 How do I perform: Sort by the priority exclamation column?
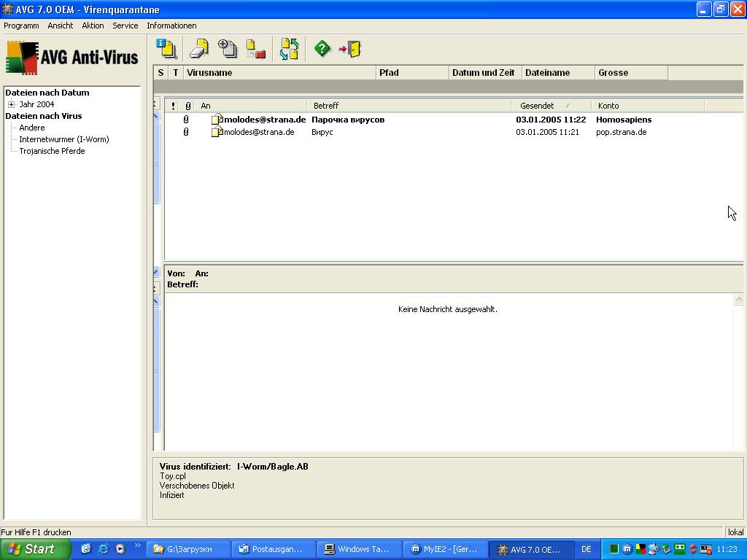tap(173, 106)
